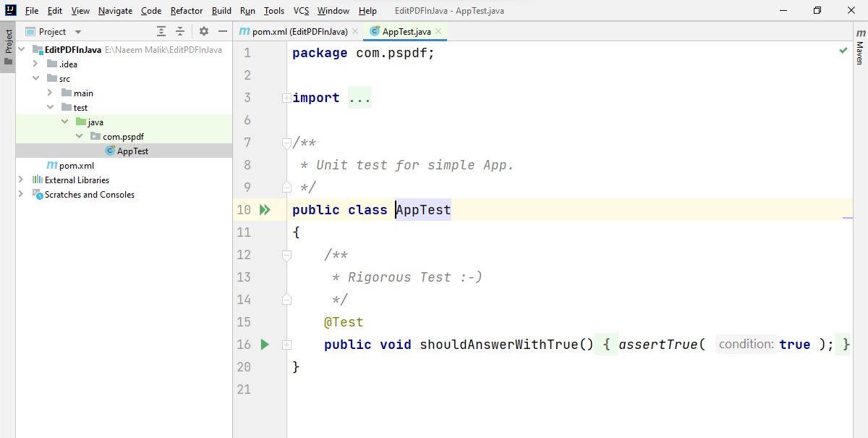Collapse the src folder
Screen dimensions: 868x438
click(35, 78)
